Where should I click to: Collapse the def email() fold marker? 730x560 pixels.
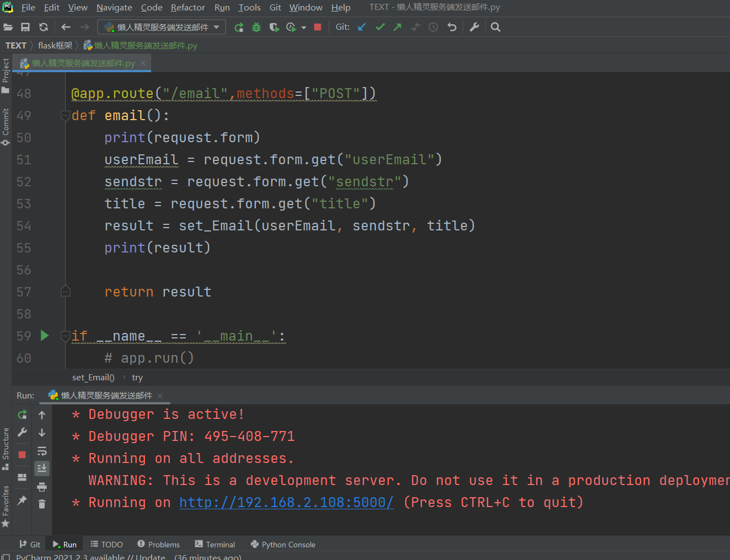coord(66,116)
